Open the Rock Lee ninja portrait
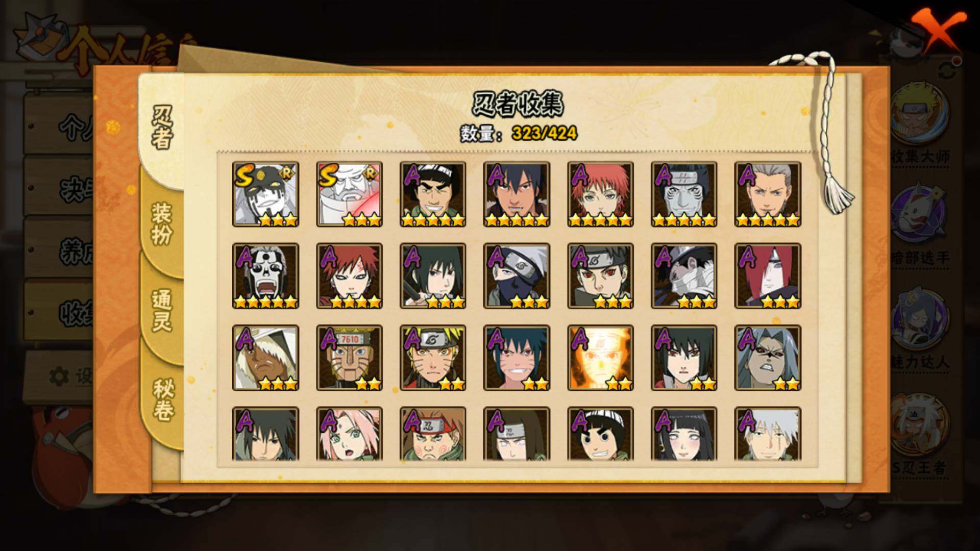The height and width of the screenshot is (551, 980). (600, 434)
